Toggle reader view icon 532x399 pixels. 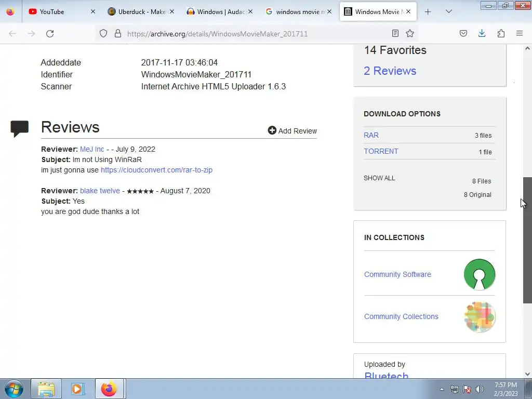(395, 33)
